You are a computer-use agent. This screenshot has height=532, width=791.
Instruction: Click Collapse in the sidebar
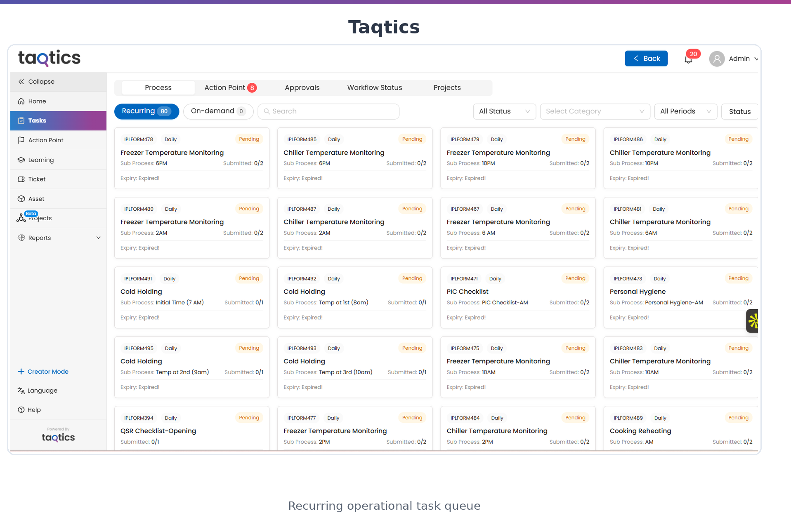pyautogui.click(x=58, y=82)
